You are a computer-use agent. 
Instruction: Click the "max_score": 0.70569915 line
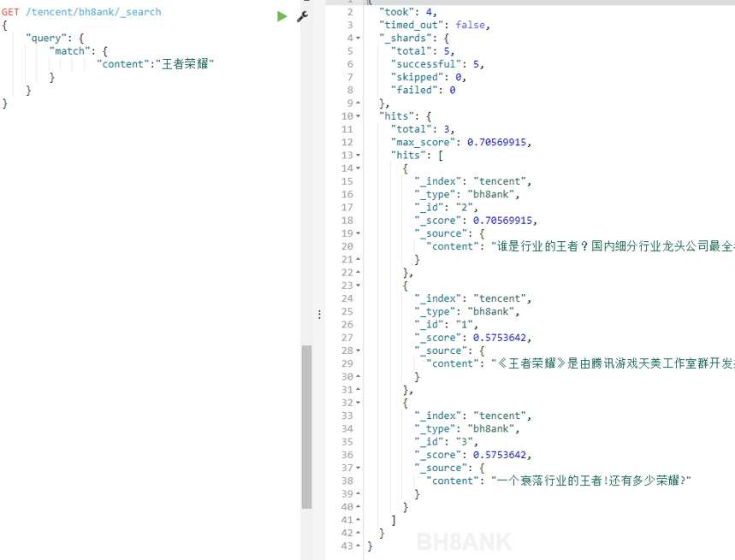click(461, 142)
